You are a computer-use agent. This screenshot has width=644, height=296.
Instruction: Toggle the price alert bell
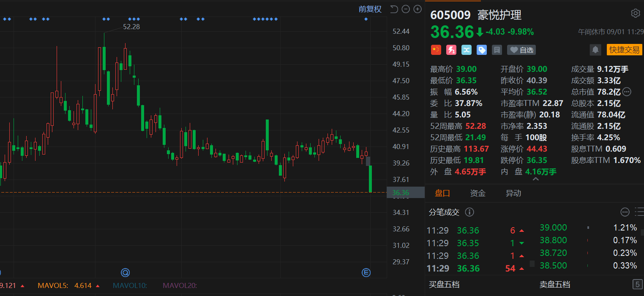coord(595,50)
